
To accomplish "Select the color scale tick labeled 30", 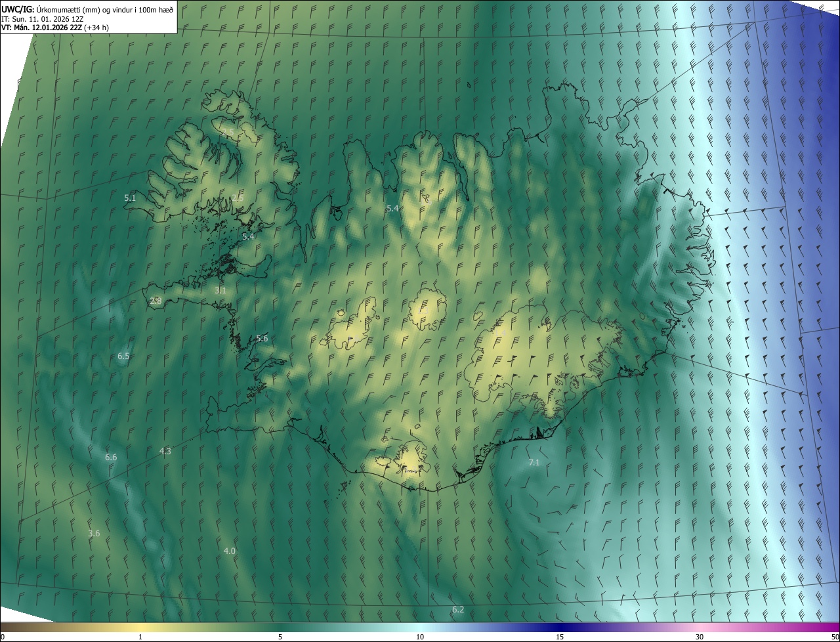I will tap(700, 637).
